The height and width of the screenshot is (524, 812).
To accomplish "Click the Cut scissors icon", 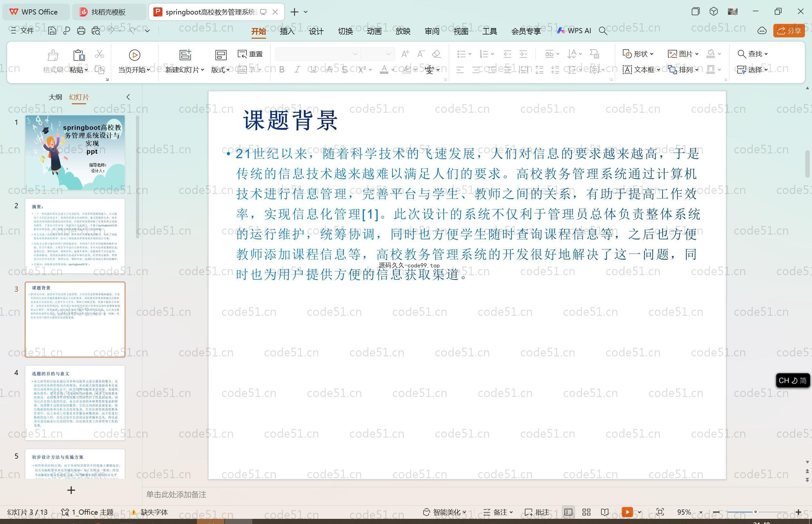I will point(99,54).
